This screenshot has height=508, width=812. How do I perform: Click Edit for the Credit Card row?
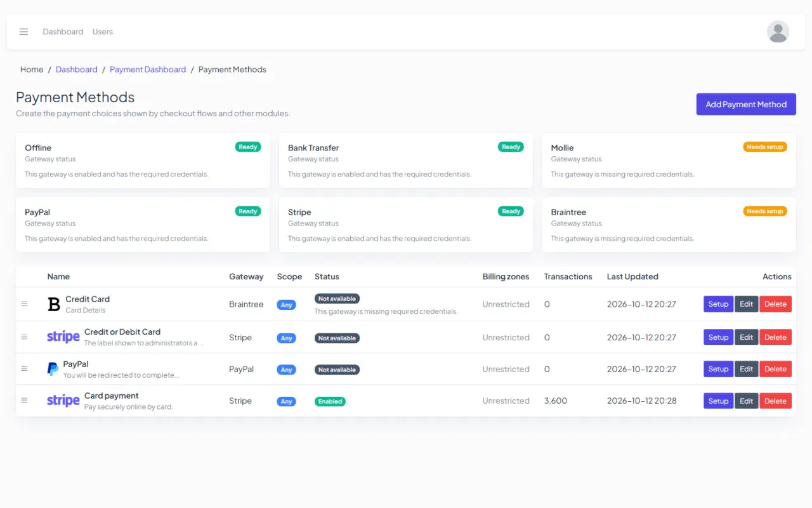747,304
